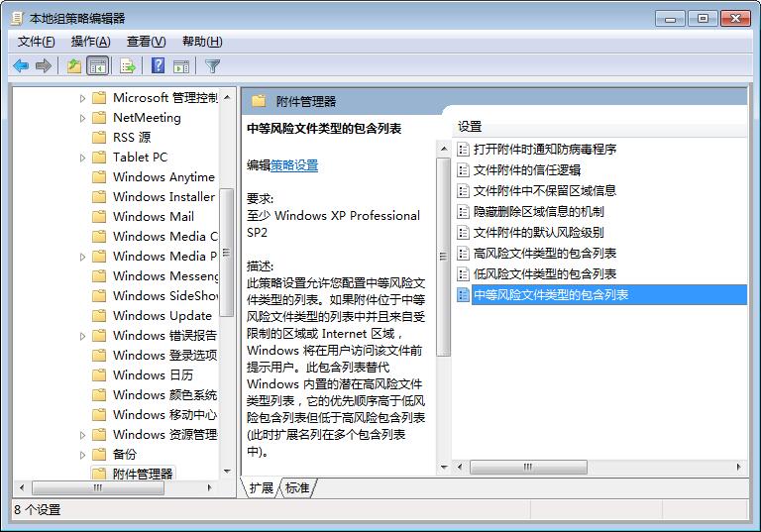Expand the Windows 错误报告 tree node
Screen dimensions: 761x532
point(82,336)
